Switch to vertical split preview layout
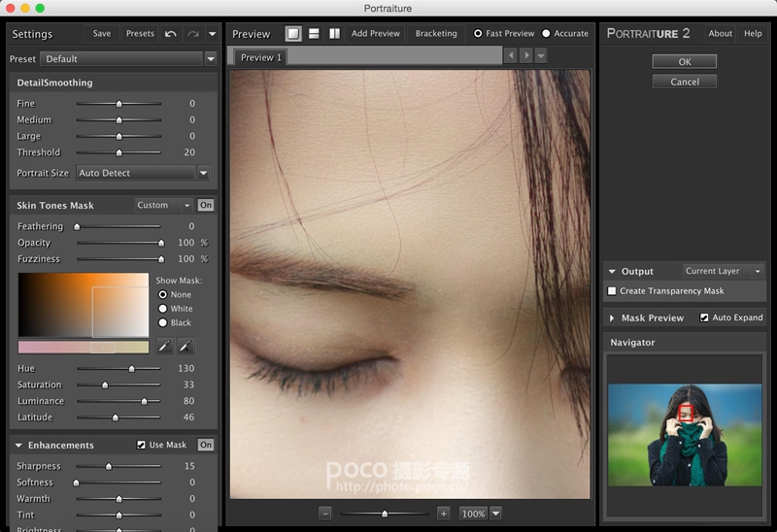The width and height of the screenshot is (777, 532). [x=334, y=34]
